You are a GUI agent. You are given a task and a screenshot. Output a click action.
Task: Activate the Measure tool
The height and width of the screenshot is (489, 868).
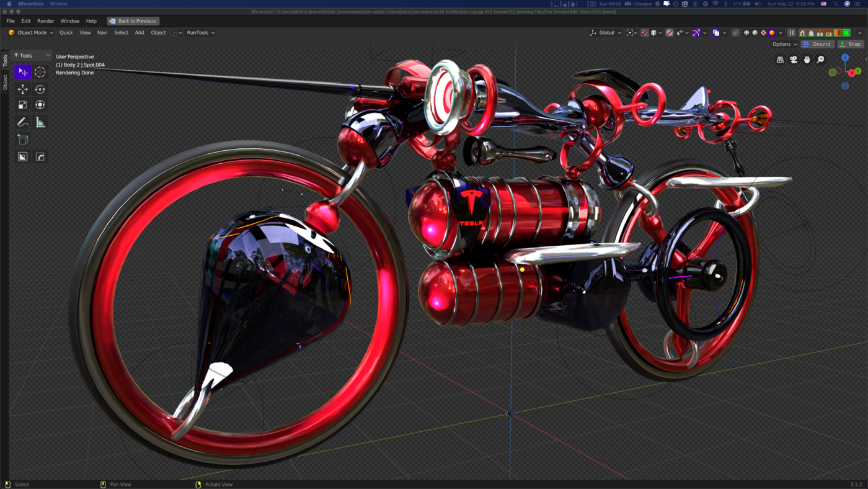pyautogui.click(x=40, y=122)
